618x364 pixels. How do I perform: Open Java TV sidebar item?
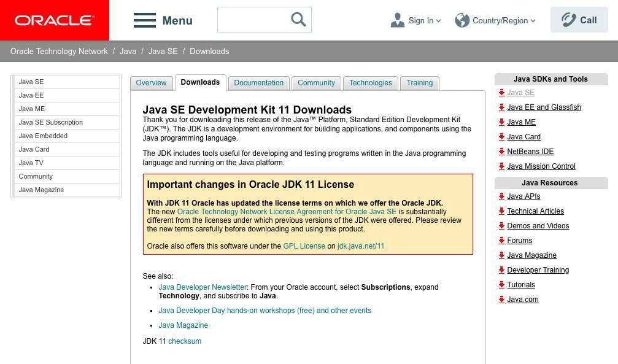click(67, 163)
